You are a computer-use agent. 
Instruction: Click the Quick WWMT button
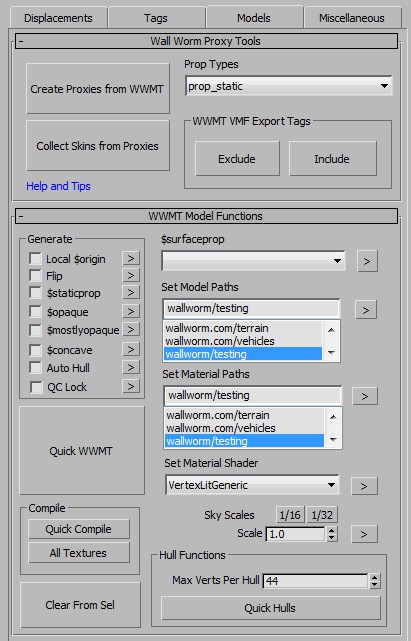pos(81,451)
